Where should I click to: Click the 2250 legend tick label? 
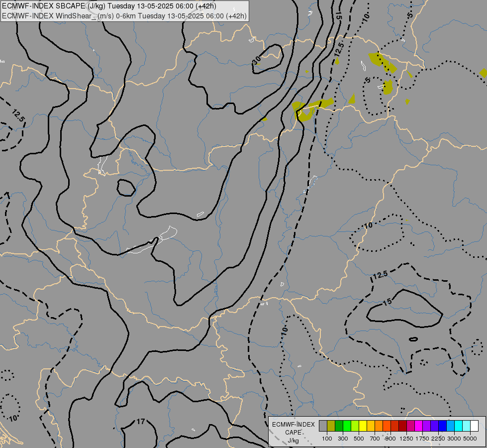point(438,439)
